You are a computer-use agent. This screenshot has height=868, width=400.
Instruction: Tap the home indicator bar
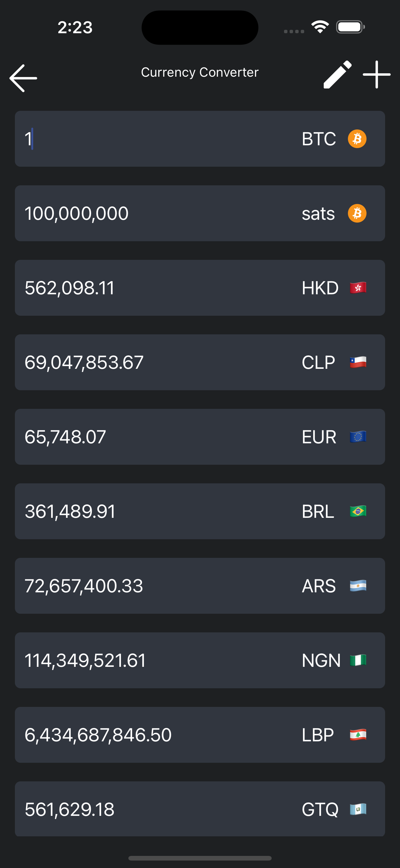tap(200, 858)
